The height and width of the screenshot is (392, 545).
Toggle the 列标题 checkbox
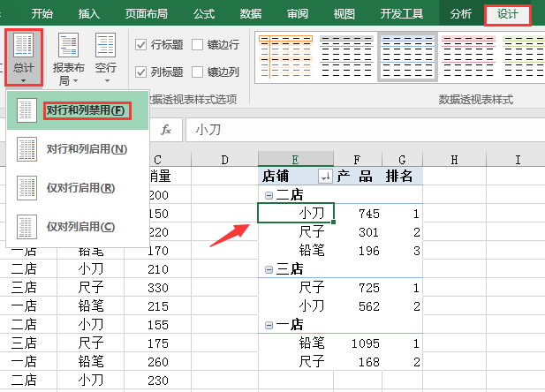pos(140,72)
